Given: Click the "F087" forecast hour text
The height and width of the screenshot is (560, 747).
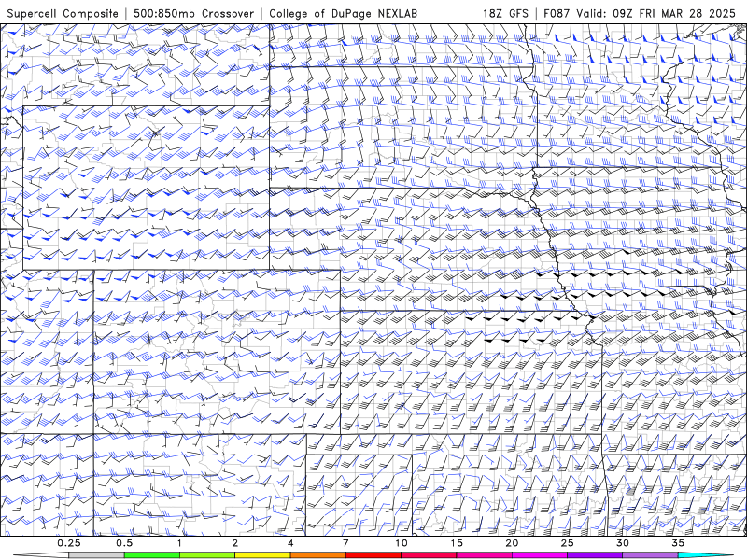Looking at the screenshot, I should point(557,13).
